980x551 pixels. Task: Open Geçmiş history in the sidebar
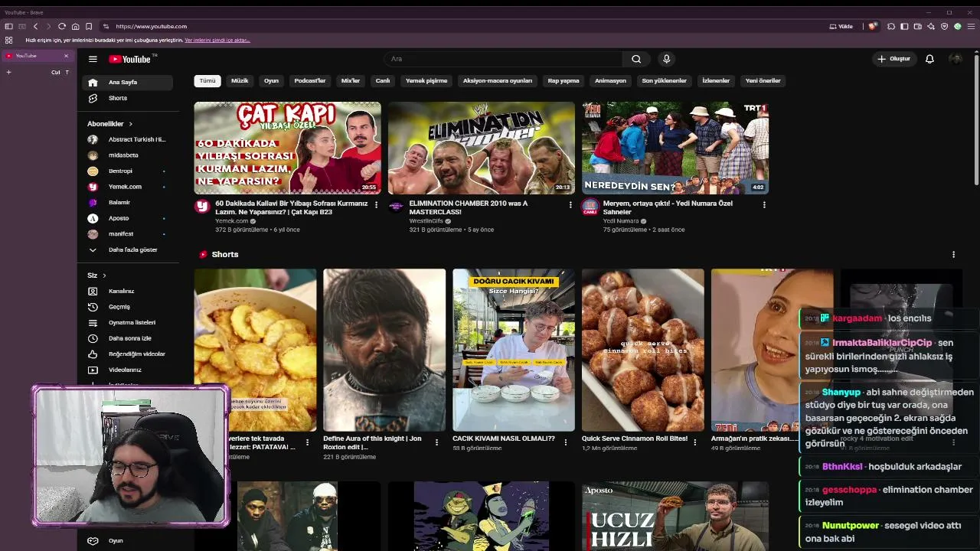[127, 307]
